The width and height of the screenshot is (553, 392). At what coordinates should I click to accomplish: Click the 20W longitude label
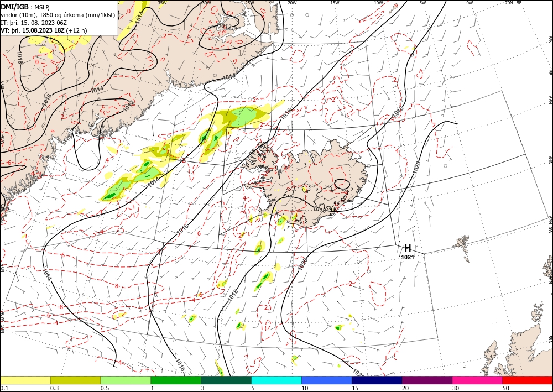pos(292,3)
